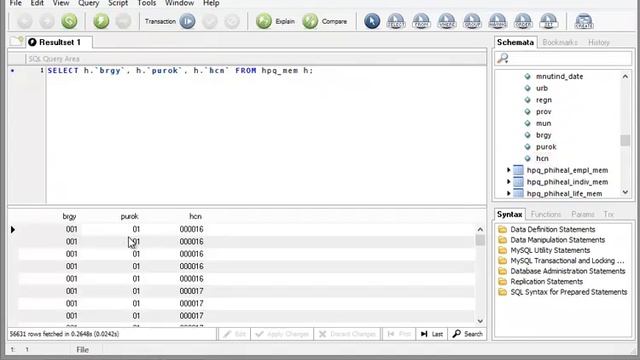Select the SET clause tool
This screenshot has height=360, width=640.
tap(549, 21)
